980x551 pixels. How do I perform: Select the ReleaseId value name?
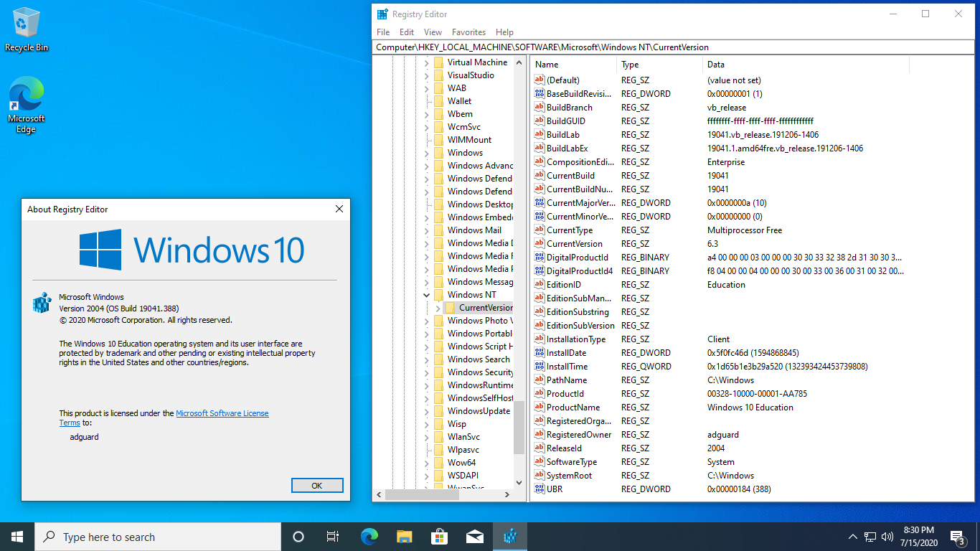[x=564, y=448]
